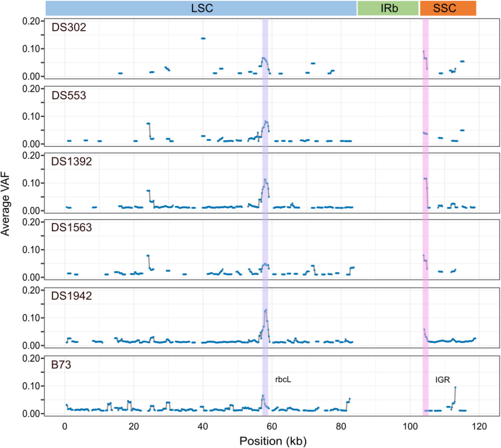
Task: Select the DS302 panel label
Action: pos(69,27)
